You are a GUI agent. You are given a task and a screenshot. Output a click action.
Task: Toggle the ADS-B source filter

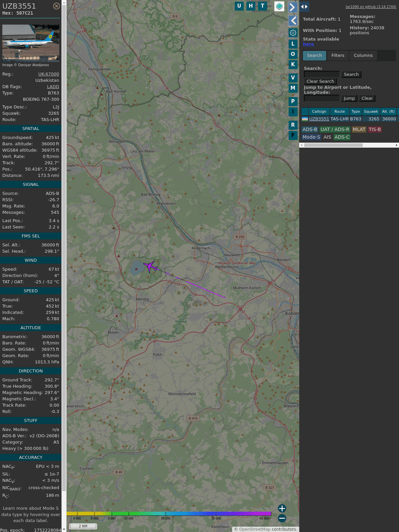[310, 129]
